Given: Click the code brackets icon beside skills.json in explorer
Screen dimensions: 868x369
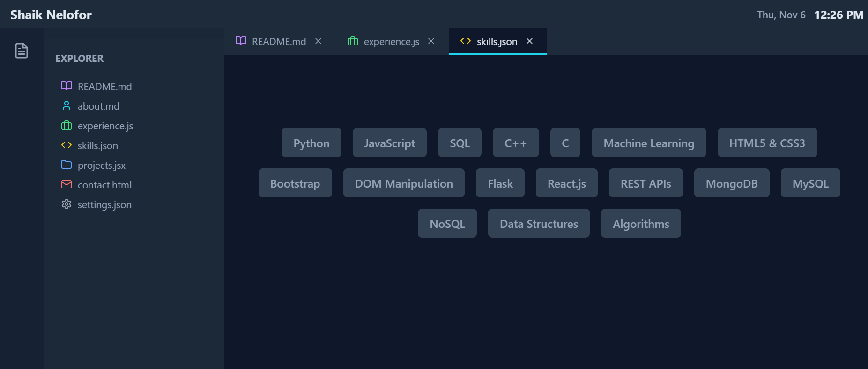Looking at the screenshot, I should (67, 145).
